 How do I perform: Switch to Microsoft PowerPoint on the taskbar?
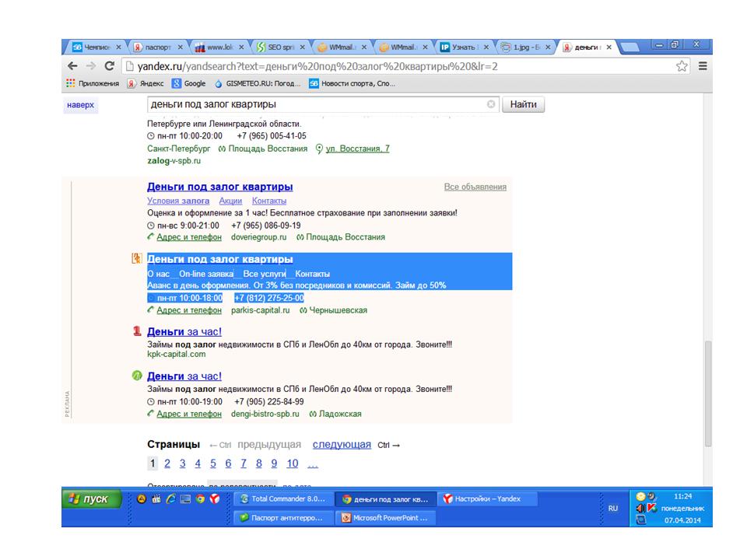point(385,518)
